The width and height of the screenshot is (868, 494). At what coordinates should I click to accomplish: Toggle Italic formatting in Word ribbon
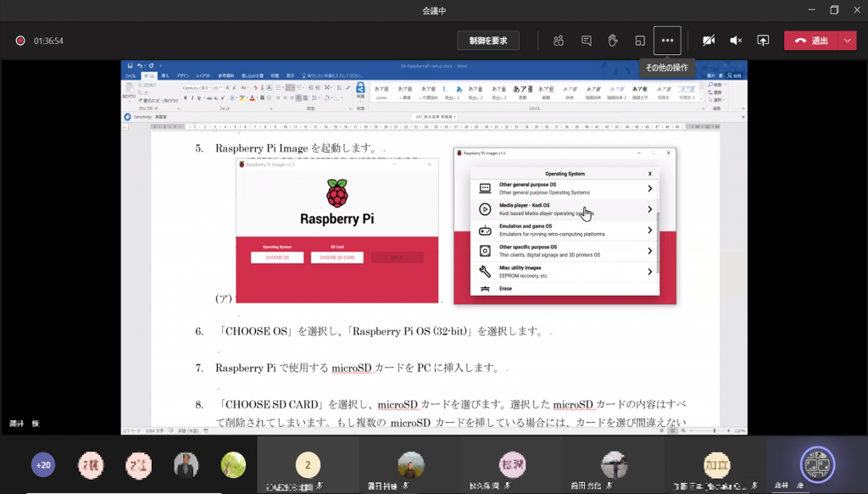coord(192,98)
